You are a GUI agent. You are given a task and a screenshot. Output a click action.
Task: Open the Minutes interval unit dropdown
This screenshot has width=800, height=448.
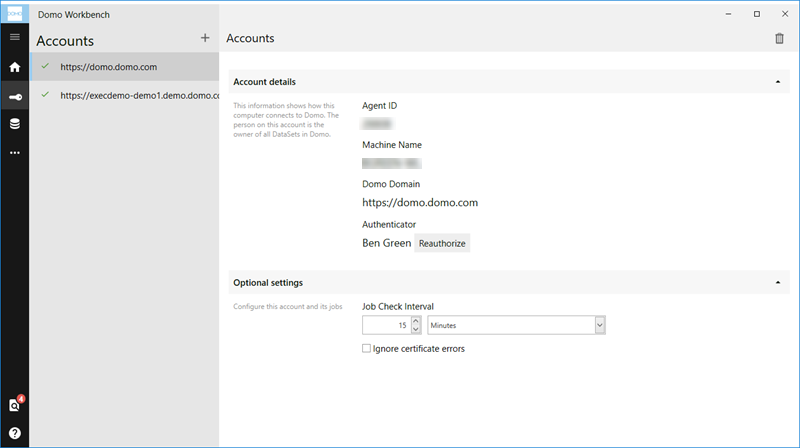pyautogui.click(x=516, y=325)
